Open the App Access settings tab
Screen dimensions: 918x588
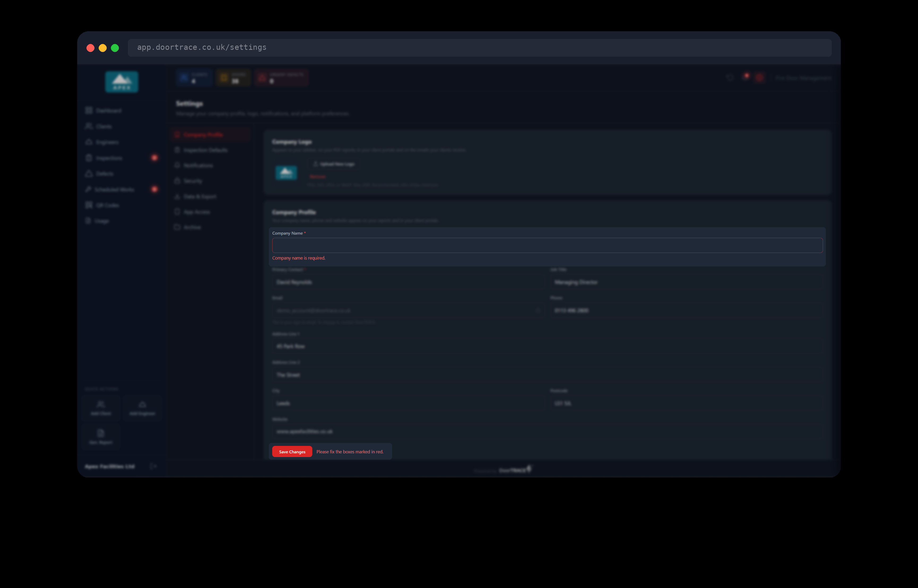click(x=210, y=212)
